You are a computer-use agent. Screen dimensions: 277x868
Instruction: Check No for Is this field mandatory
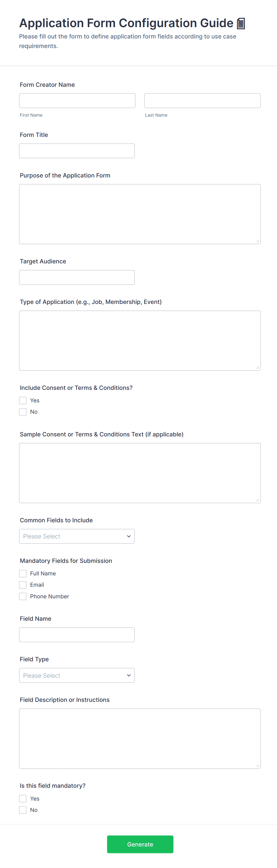[x=23, y=810]
